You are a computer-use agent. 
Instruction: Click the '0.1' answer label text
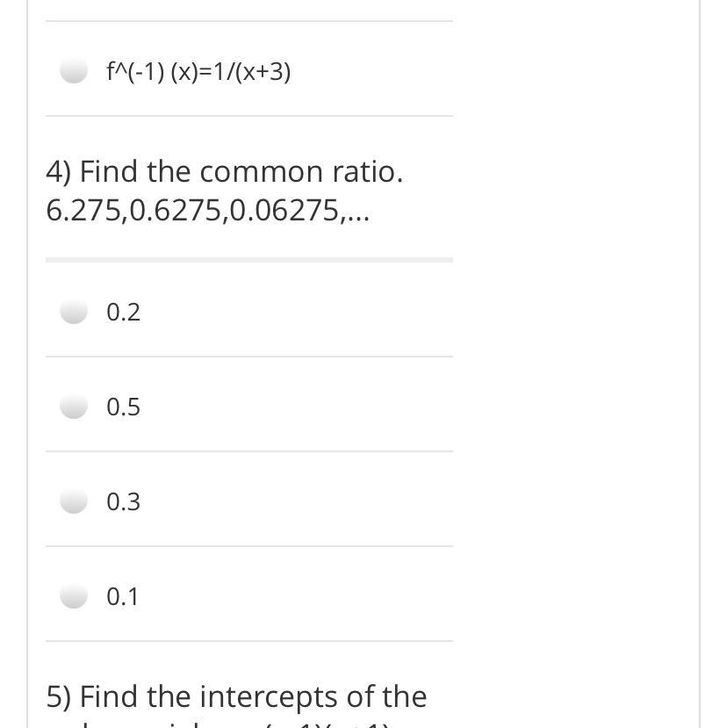point(123,597)
